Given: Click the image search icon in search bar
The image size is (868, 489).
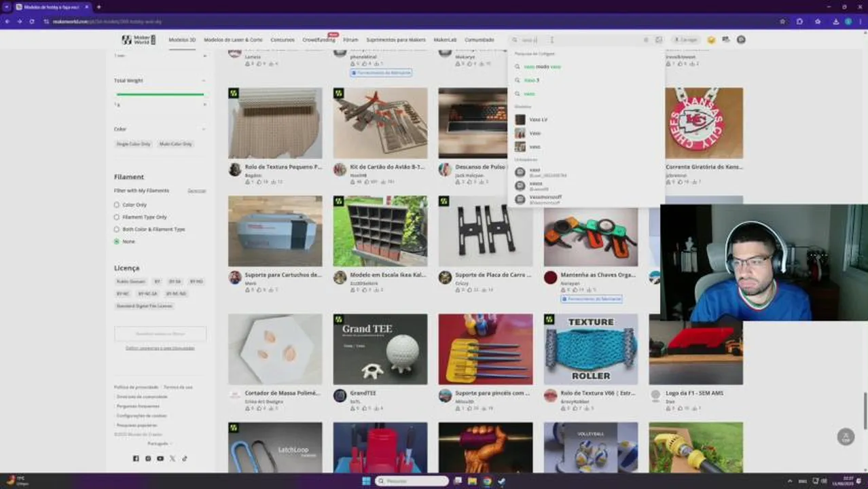Looking at the screenshot, I should click(x=658, y=40).
